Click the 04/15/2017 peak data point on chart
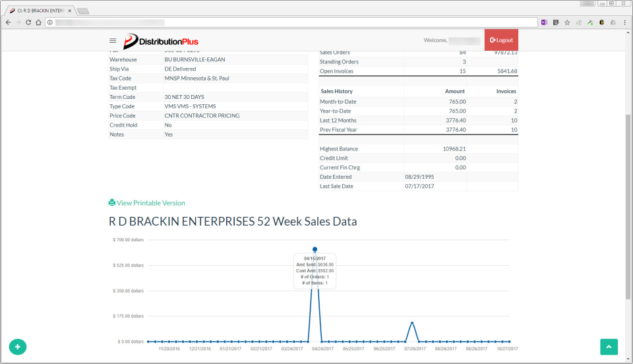 click(x=315, y=249)
